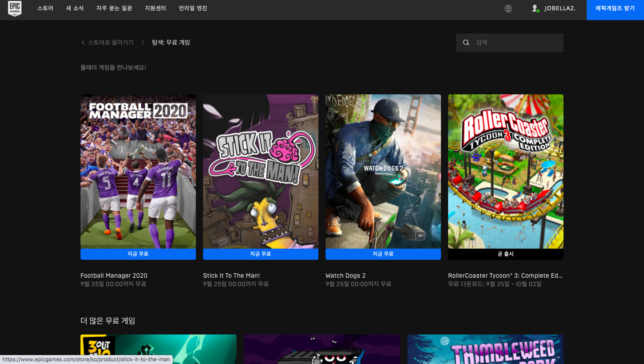The width and height of the screenshot is (644, 364).
Task: Open the RollerCoaster Tycoon 3 cover image
Action: 506,171
